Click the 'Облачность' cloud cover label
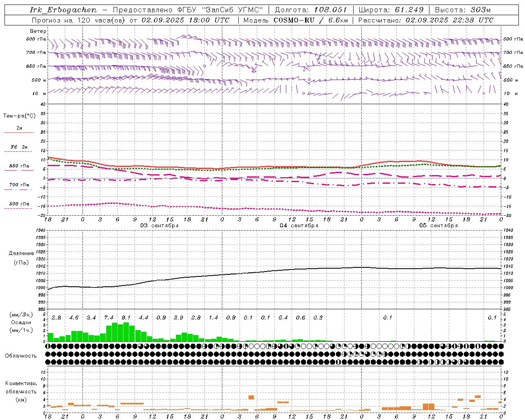The image size is (525, 420). 21,356
